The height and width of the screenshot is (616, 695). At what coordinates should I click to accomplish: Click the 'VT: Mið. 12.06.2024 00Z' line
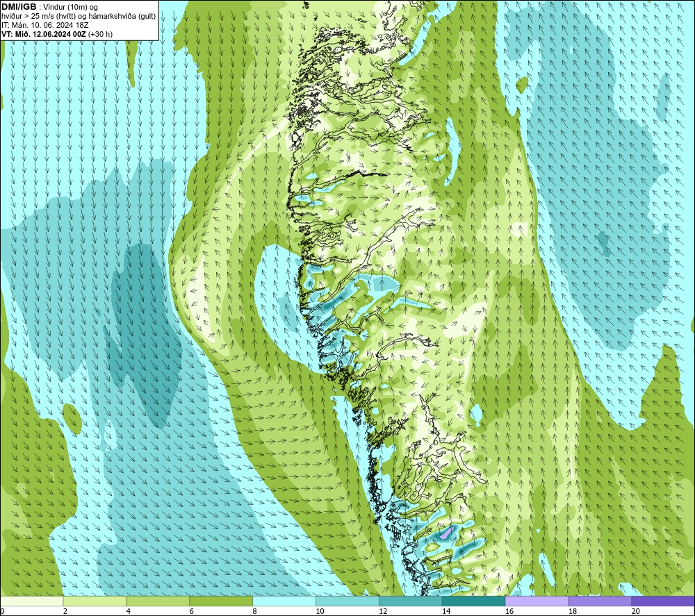[x=44, y=34]
